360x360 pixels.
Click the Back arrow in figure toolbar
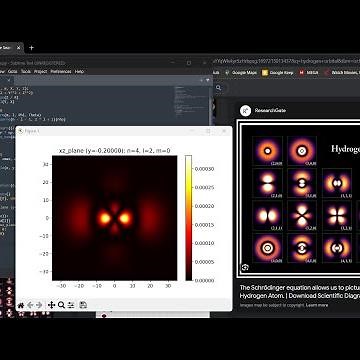[30, 305]
